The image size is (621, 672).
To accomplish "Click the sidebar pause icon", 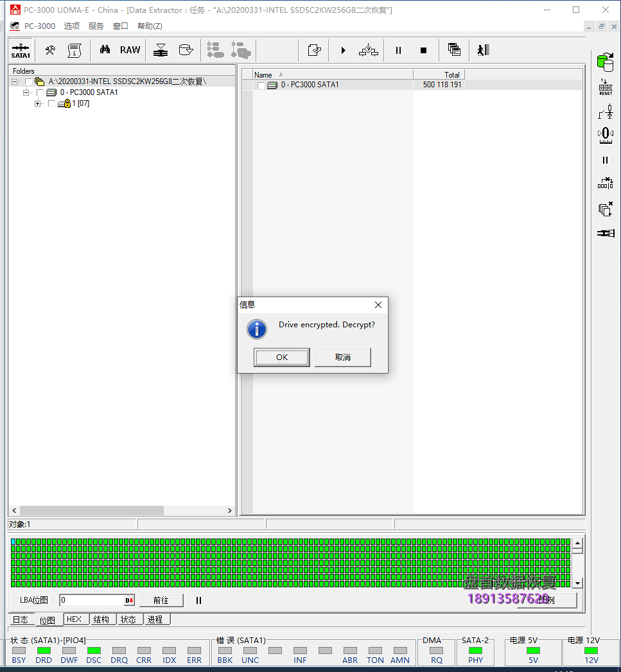I will (x=605, y=160).
